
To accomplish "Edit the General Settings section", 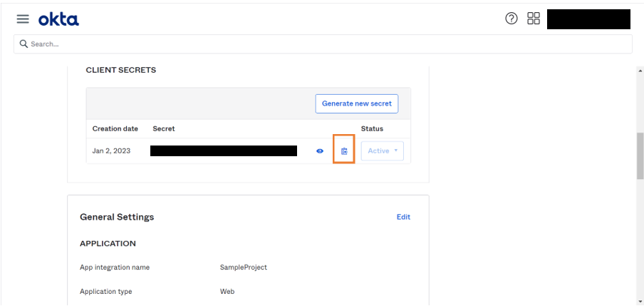I will 403,217.
